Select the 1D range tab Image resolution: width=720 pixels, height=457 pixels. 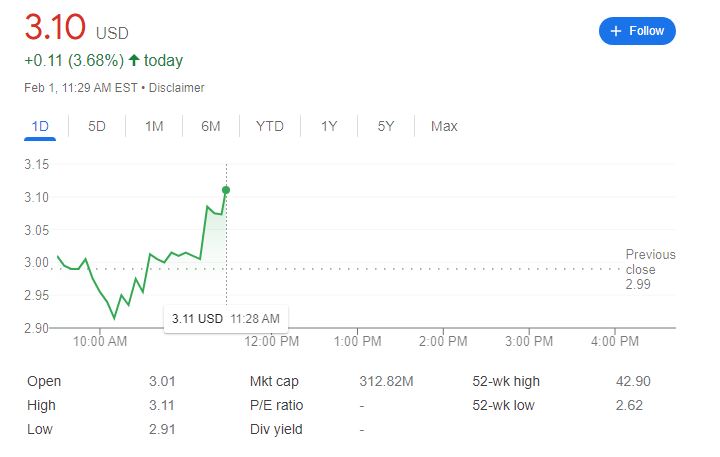click(x=40, y=126)
